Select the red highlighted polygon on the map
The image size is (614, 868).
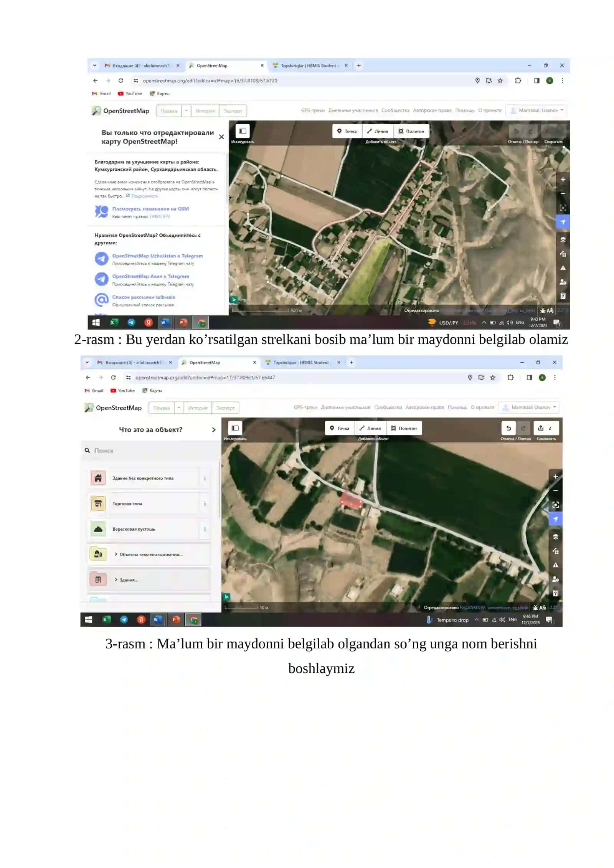pyautogui.click(x=351, y=500)
